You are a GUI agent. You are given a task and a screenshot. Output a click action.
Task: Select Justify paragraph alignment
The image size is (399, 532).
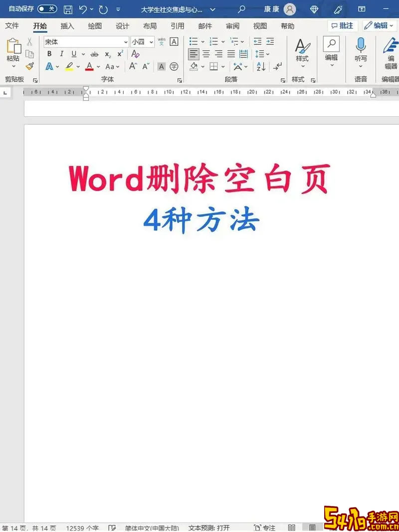[x=231, y=54]
